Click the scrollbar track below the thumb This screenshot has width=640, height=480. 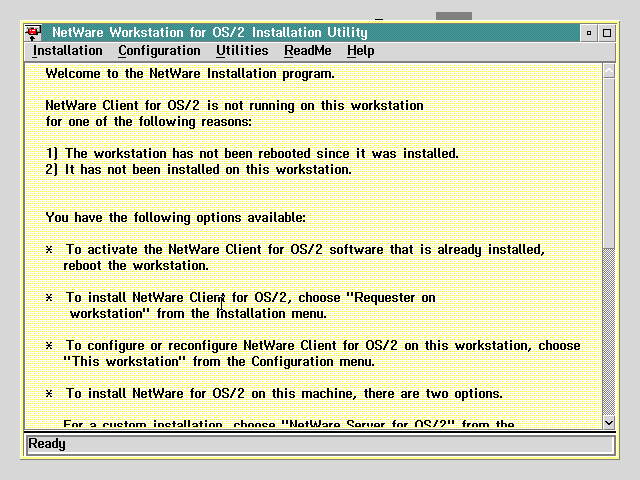tap(609, 331)
